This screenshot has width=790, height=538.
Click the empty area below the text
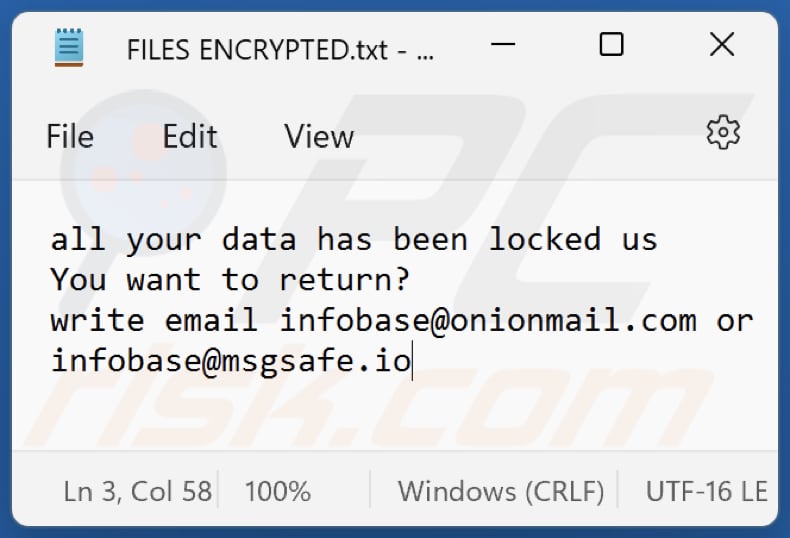(x=400, y=420)
